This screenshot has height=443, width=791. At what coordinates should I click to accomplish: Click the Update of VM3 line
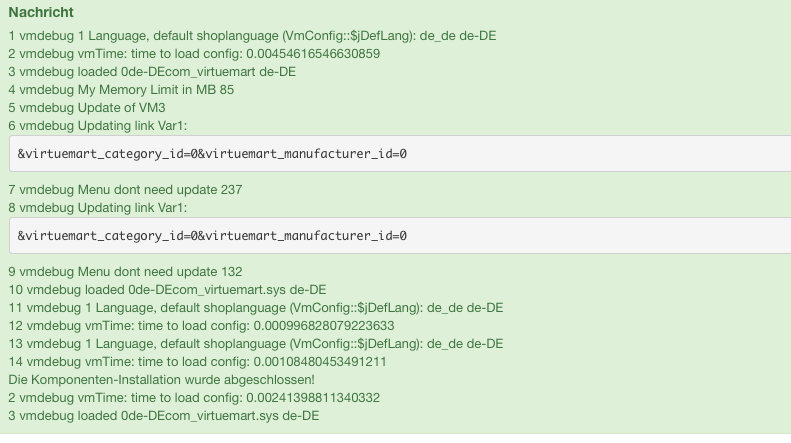87,108
